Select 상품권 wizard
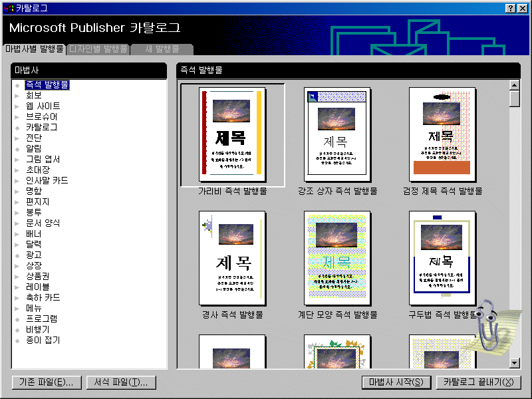The height and width of the screenshot is (399, 532). pos(38,276)
